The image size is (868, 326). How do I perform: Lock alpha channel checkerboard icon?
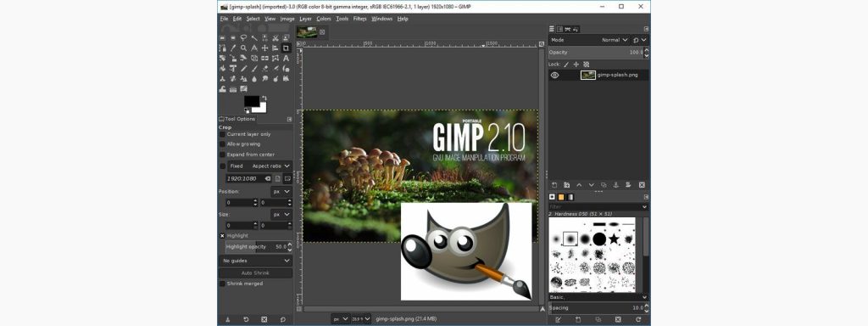[x=587, y=65]
